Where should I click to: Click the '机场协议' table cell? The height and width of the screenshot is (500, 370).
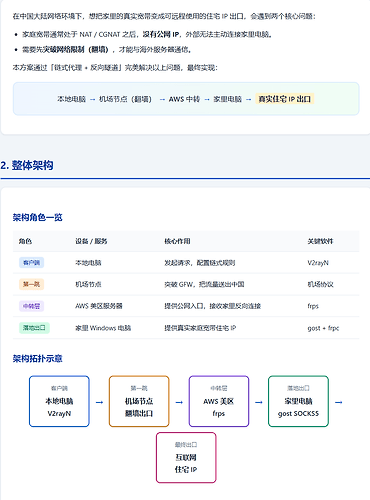tap(320, 284)
